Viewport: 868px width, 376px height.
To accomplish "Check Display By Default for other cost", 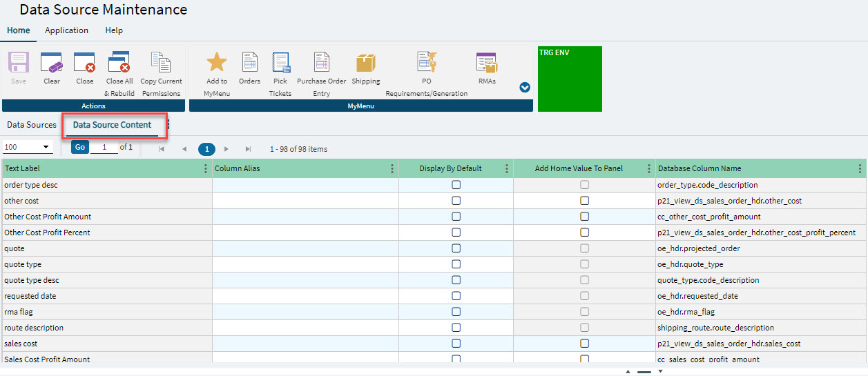I will tap(456, 201).
